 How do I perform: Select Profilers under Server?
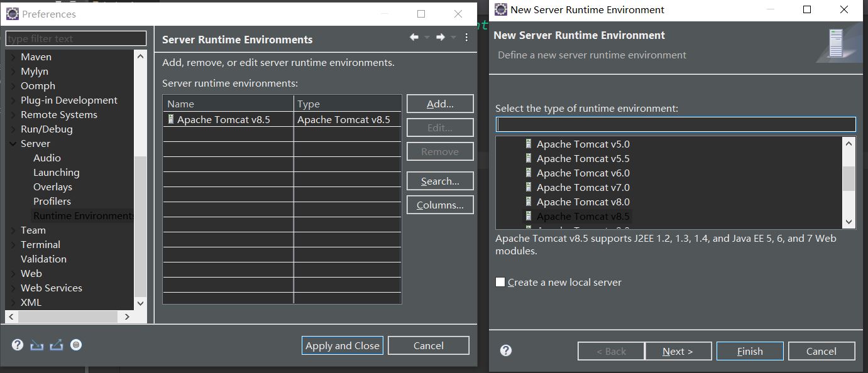pyautogui.click(x=52, y=202)
